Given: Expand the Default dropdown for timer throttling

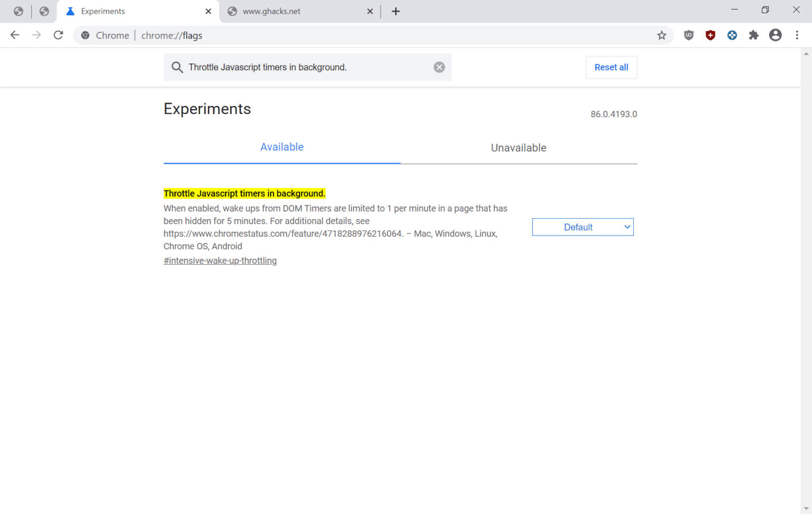Looking at the screenshot, I should pos(583,227).
